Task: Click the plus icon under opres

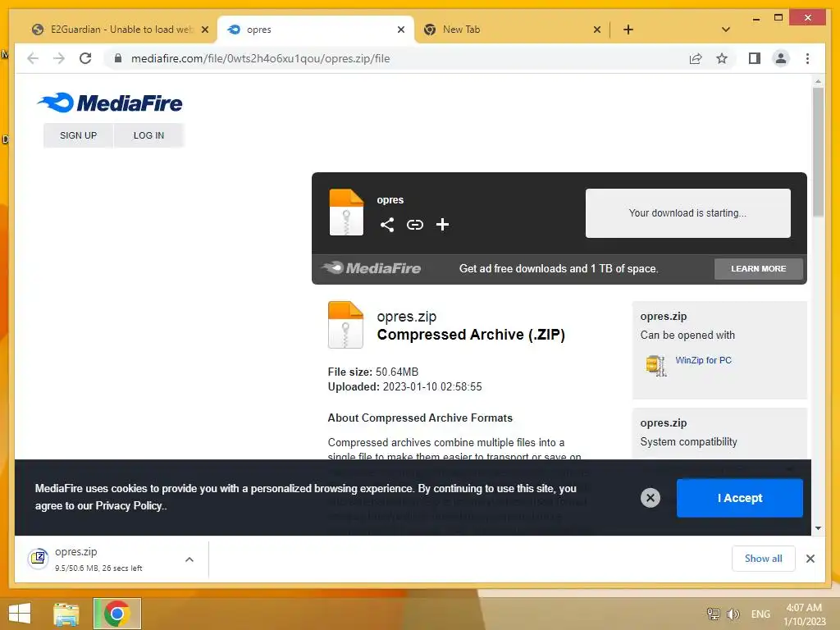Action: coord(442,225)
